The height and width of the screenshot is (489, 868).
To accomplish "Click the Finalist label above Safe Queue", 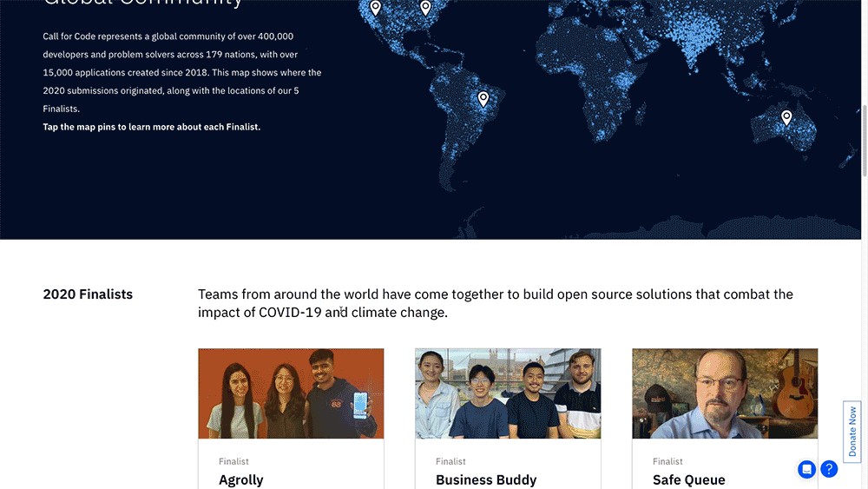I will (x=667, y=461).
